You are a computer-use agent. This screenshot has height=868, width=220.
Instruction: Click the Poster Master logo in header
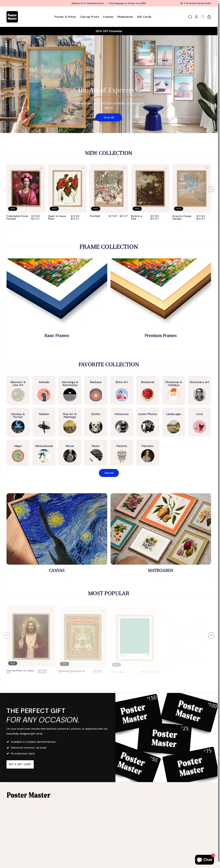[12, 17]
